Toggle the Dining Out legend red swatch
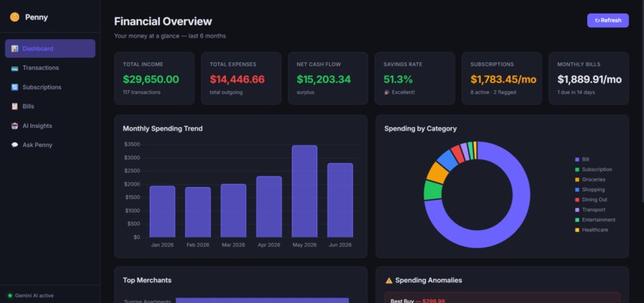The height and width of the screenshot is (303, 644). 577,200
